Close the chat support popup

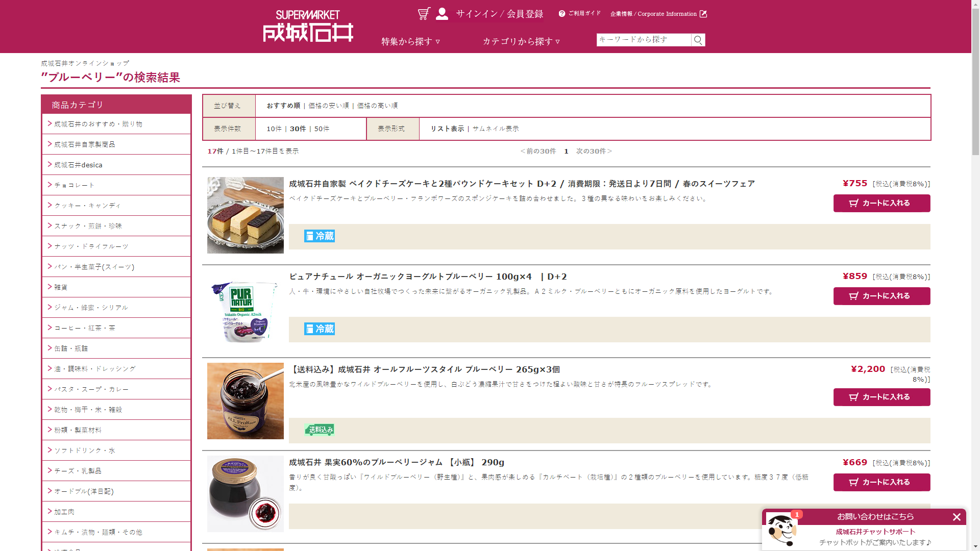pos(957,517)
